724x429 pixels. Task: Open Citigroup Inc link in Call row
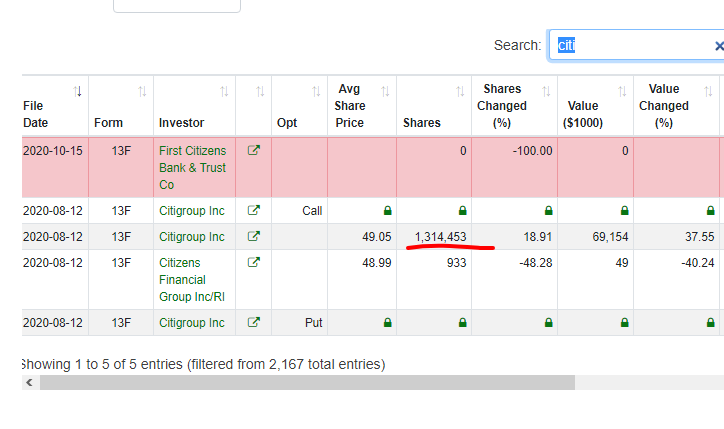191,211
